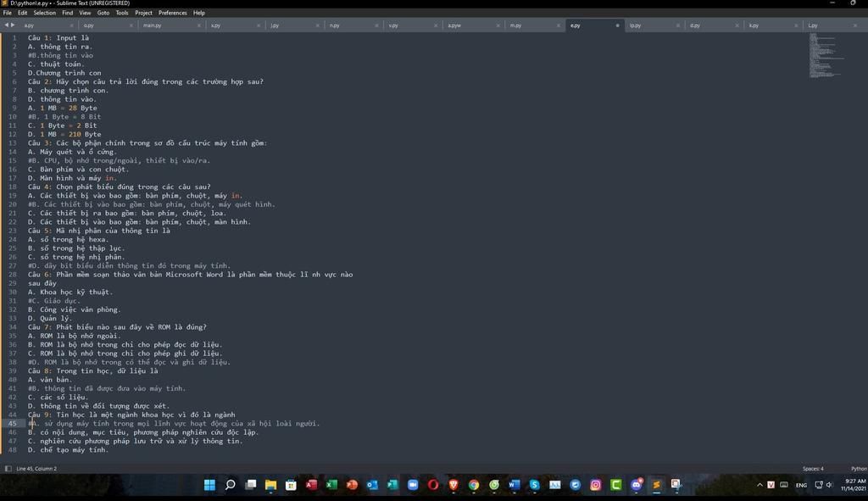868x501 pixels.
Task: Open Publisher from the taskbar
Action: coord(392,485)
